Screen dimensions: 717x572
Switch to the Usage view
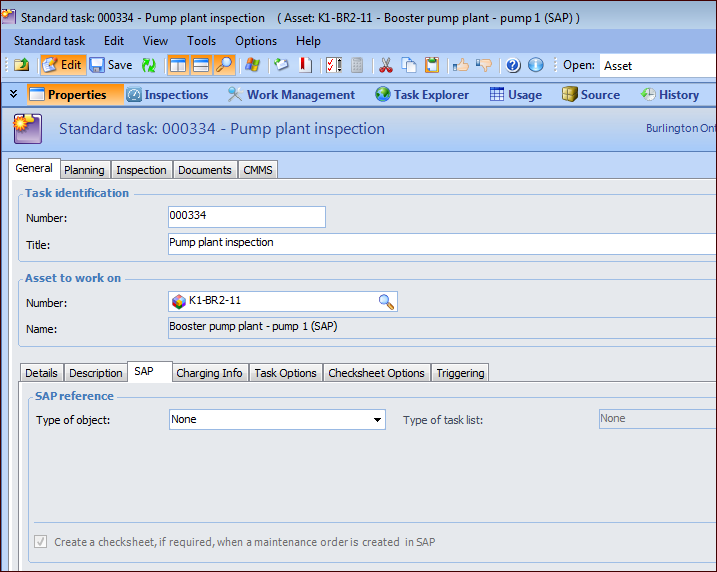pyautogui.click(x=516, y=95)
